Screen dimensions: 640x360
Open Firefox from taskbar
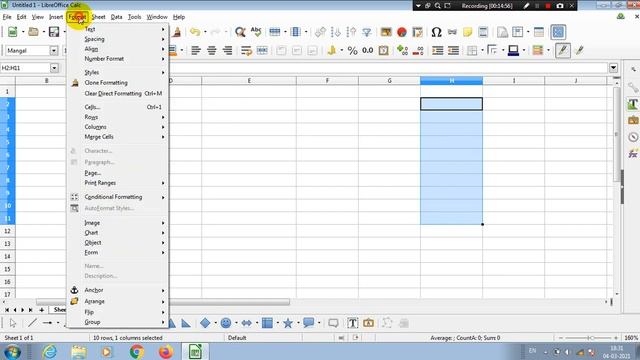(x=166, y=351)
